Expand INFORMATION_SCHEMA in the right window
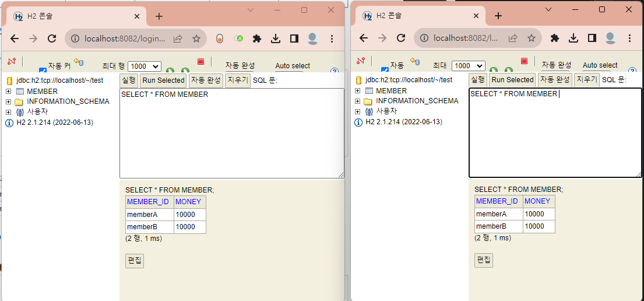This screenshot has height=301, width=644. (358, 101)
